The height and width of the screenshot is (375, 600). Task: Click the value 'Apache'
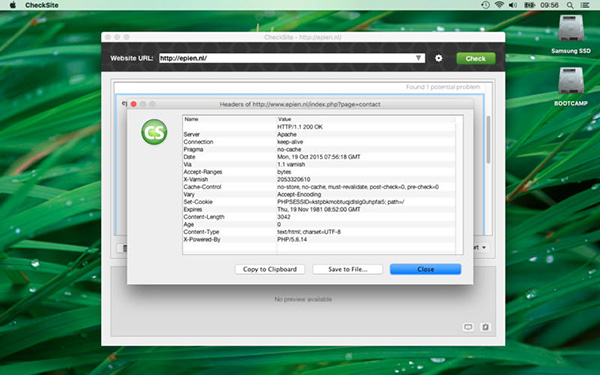point(287,134)
